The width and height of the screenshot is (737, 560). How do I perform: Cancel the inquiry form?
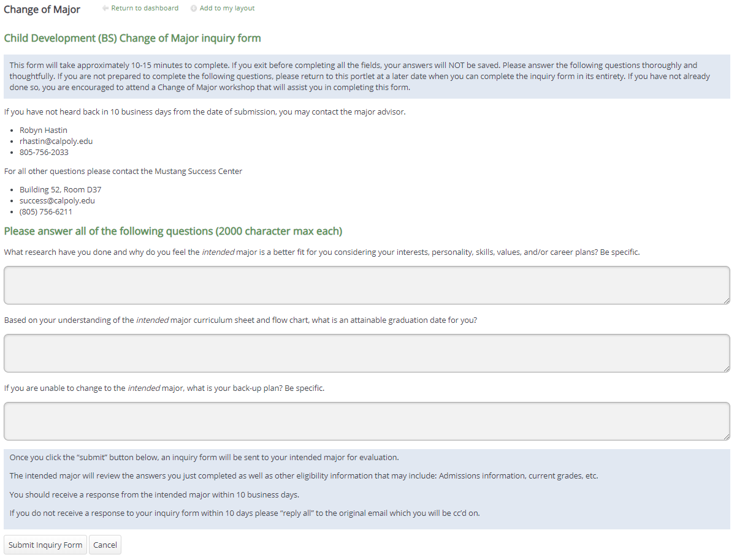(105, 545)
